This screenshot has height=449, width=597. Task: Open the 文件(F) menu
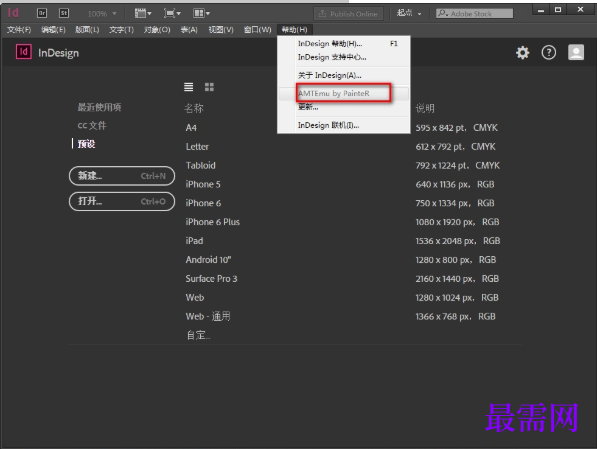pos(19,30)
